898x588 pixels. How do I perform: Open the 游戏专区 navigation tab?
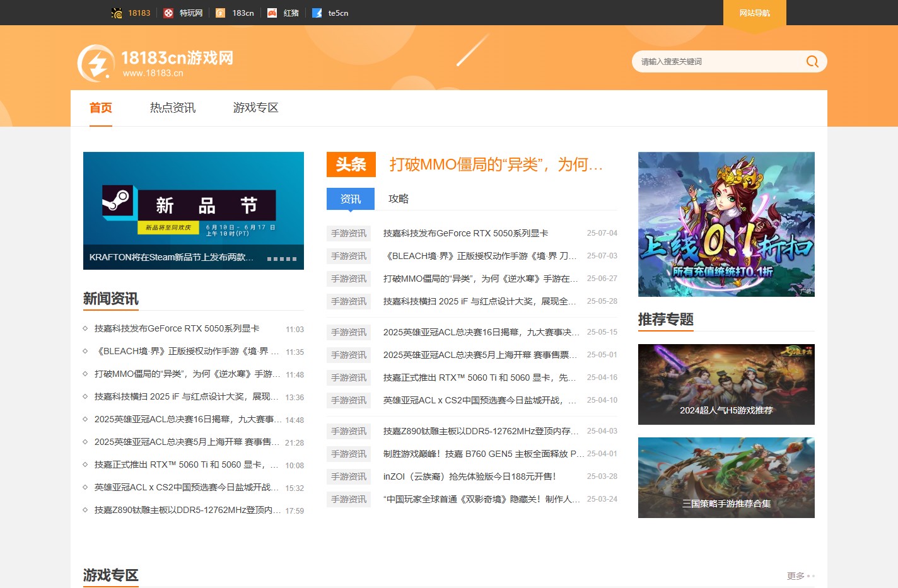(256, 108)
